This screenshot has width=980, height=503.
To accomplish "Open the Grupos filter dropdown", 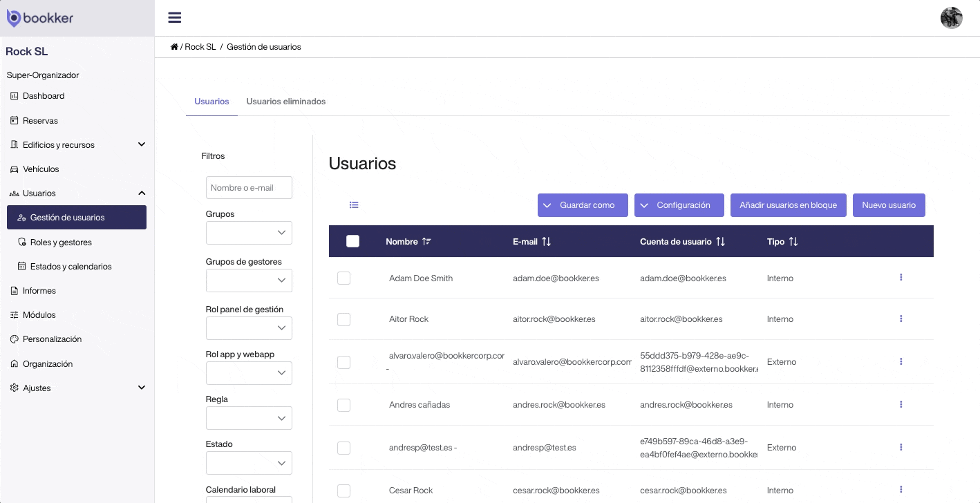I will point(249,233).
